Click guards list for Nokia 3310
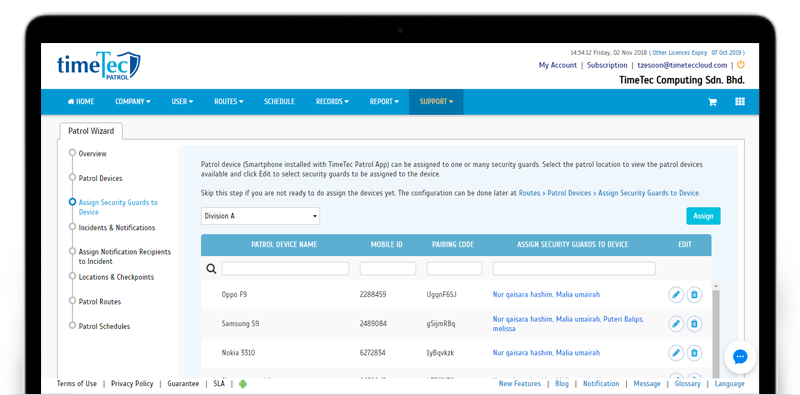This screenshot has width=800, height=395. pos(546,353)
